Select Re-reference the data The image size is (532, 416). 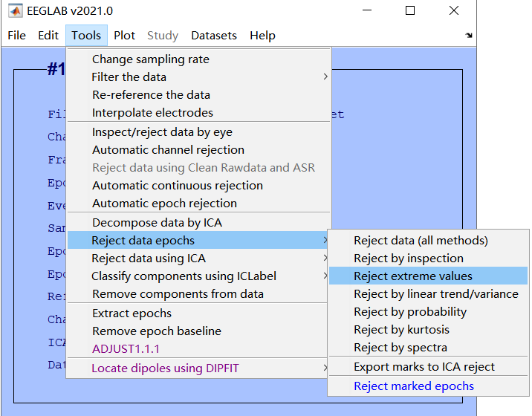point(199,95)
